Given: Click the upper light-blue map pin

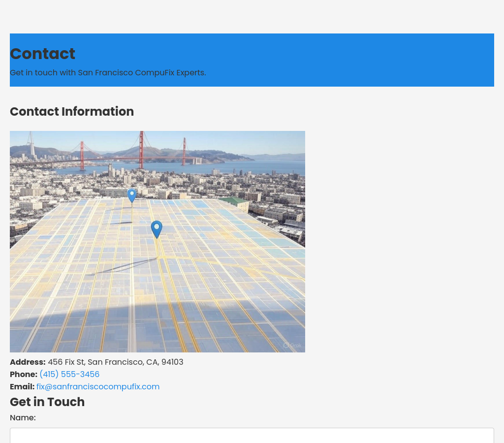Looking at the screenshot, I should pyautogui.click(x=131, y=195).
